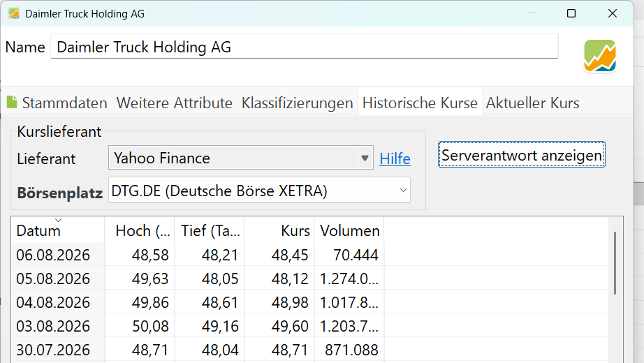Image resolution: width=644 pixels, height=363 pixels.
Task: Click the Kurs value 48,98
Action: [x=290, y=303]
